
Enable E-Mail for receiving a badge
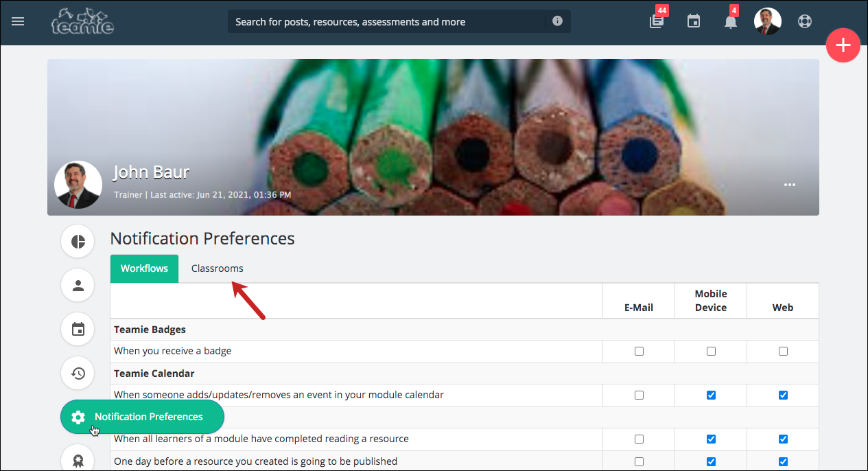click(639, 351)
